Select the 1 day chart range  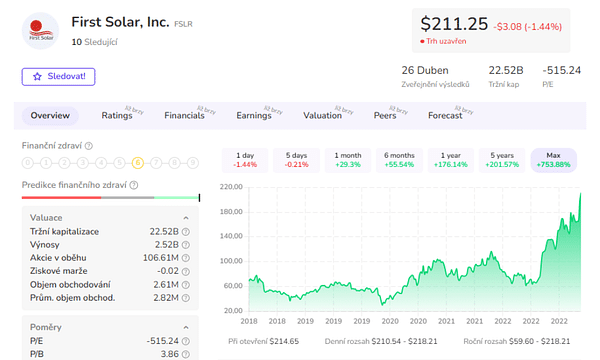coord(245,160)
